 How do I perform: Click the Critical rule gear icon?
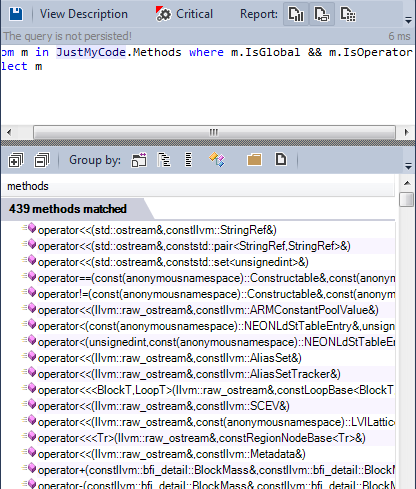click(x=163, y=14)
